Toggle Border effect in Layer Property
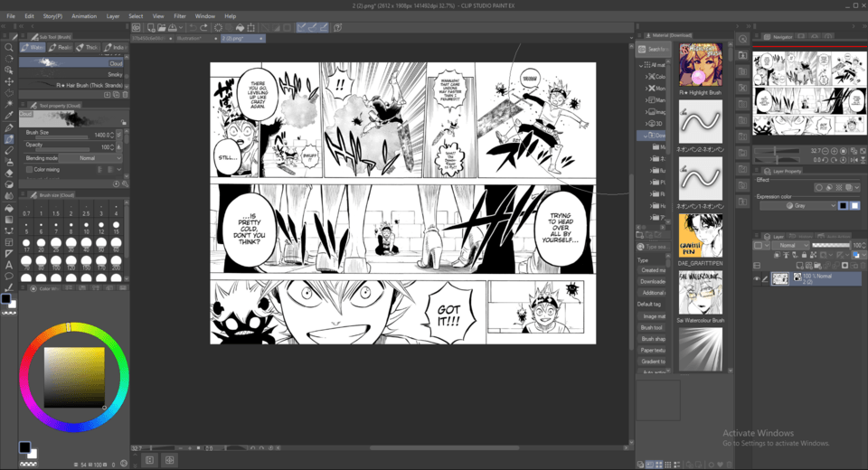Screen dimensions: 868x470 point(819,188)
